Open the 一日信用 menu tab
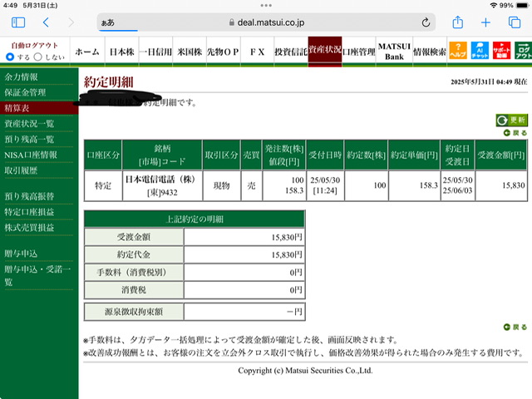Viewport: 532px width, 399px height. (x=155, y=52)
